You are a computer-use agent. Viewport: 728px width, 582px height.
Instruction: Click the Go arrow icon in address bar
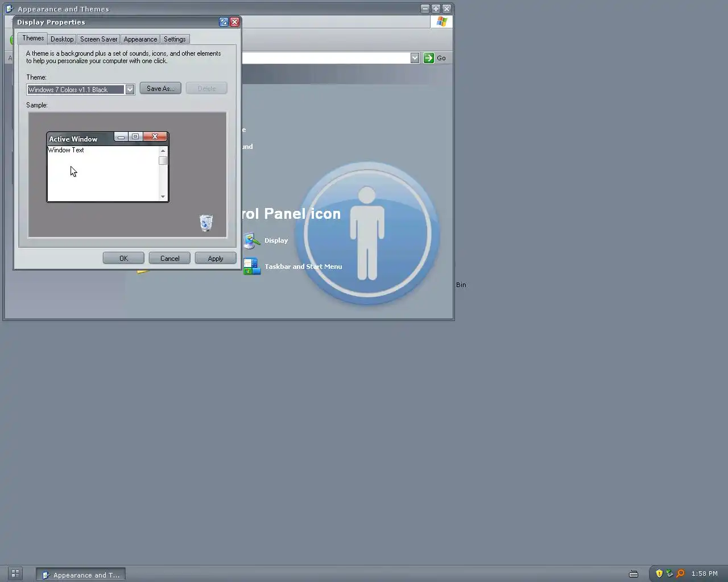coord(429,58)
